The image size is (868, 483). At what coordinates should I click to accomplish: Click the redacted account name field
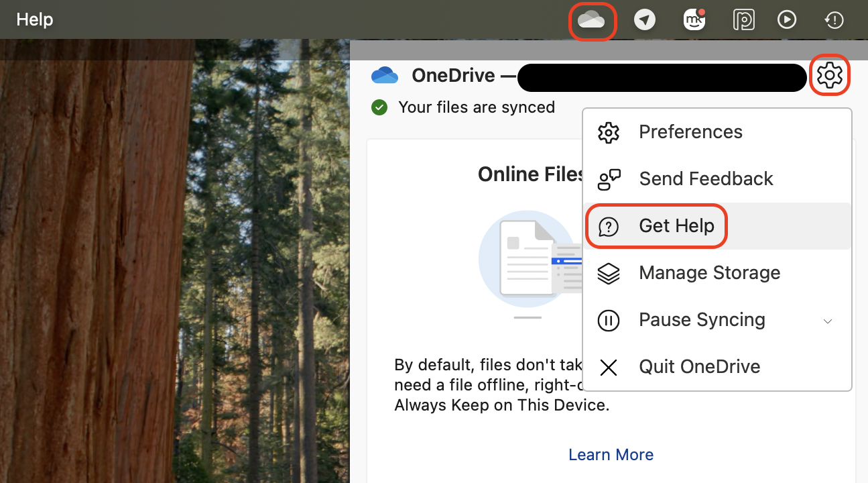(662, 77)
